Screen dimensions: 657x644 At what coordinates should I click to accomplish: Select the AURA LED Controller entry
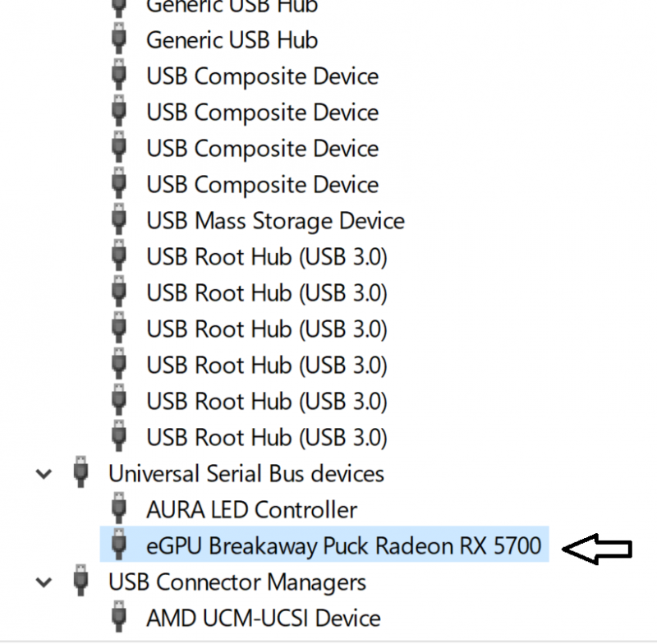tap(251, 509)
